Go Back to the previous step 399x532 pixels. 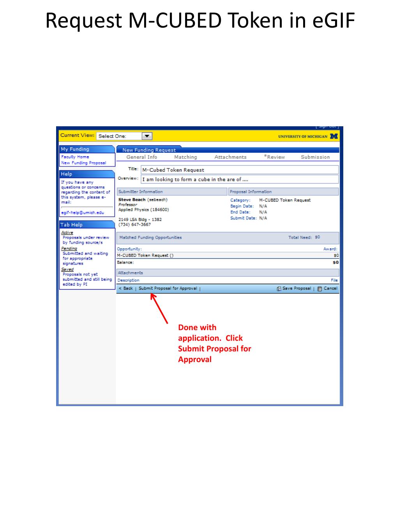[126, 288]
